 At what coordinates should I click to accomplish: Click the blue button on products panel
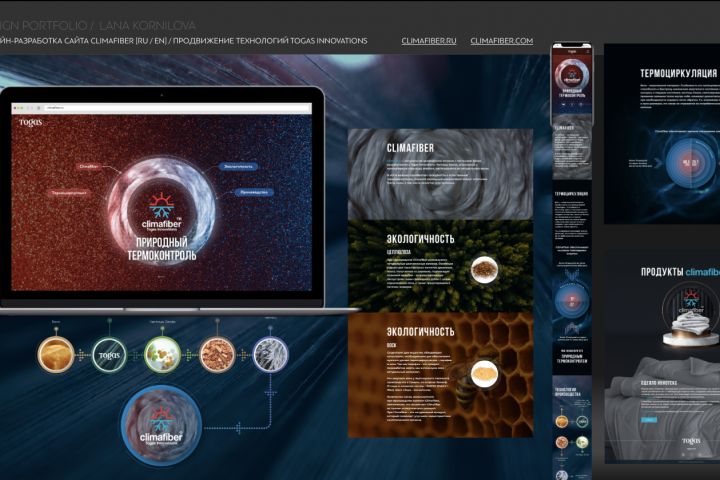tap(649, 420)
